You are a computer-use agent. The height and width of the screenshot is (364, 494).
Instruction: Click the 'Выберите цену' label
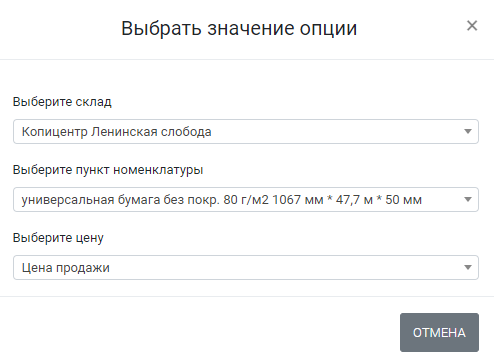[x=58, y=238]
